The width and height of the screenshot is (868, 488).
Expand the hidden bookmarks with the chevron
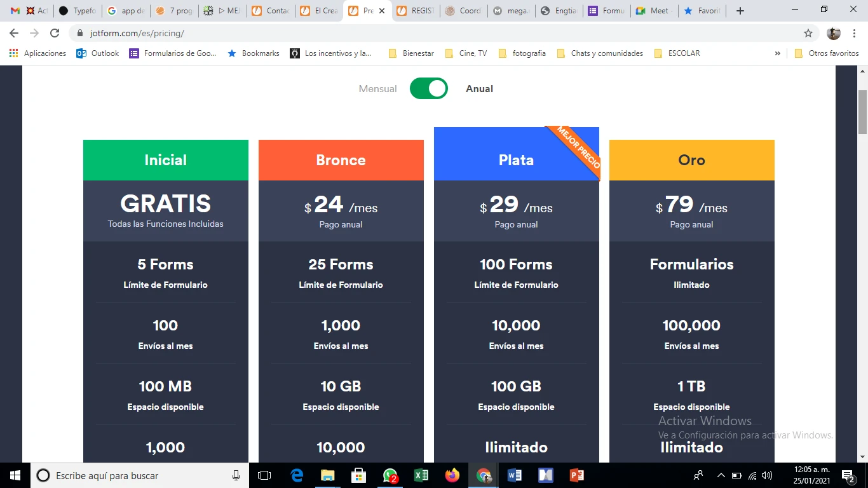point(778,53)
